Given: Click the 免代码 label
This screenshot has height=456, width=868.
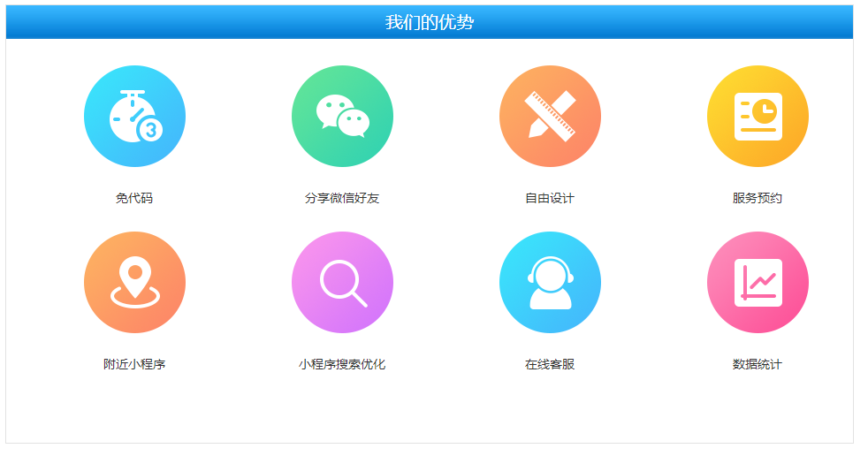Looking at the screenshot, I should 134,198.
